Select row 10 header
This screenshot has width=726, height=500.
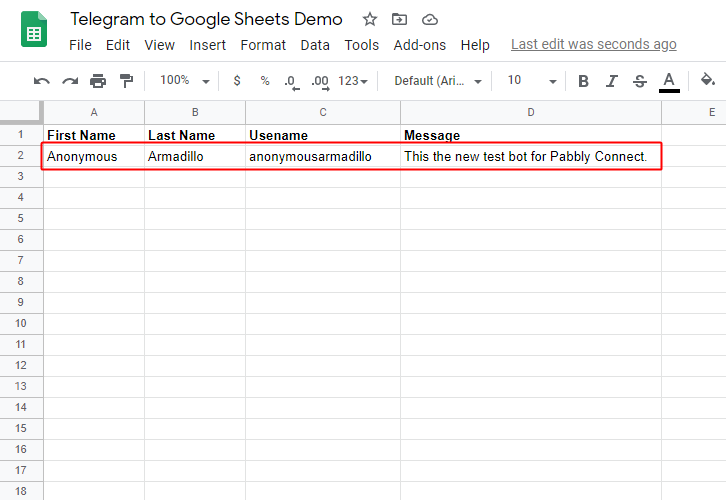pos(21,324)
